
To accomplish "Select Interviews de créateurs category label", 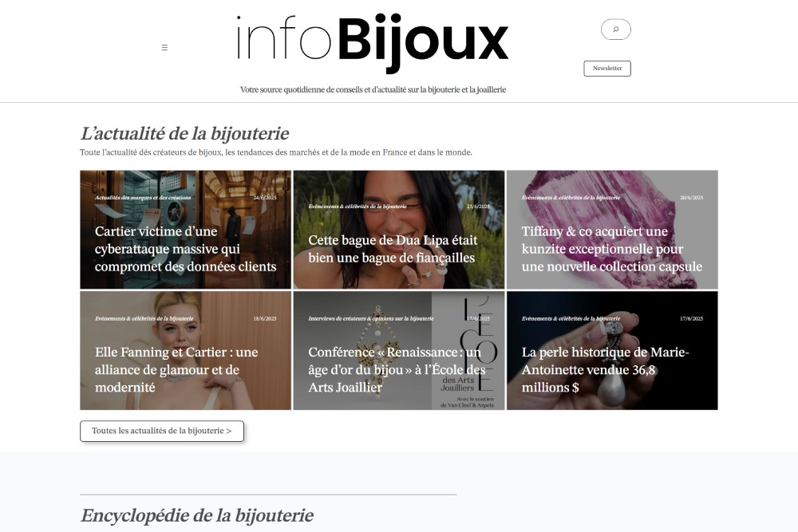I will pyautogui.click(x=371, y=318).
